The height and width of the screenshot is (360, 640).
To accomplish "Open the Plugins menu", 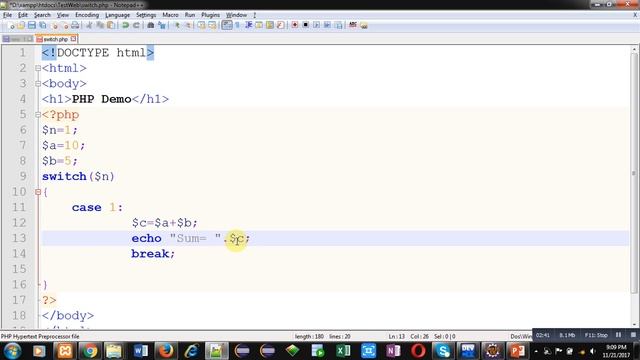I will tap(211, 15).
